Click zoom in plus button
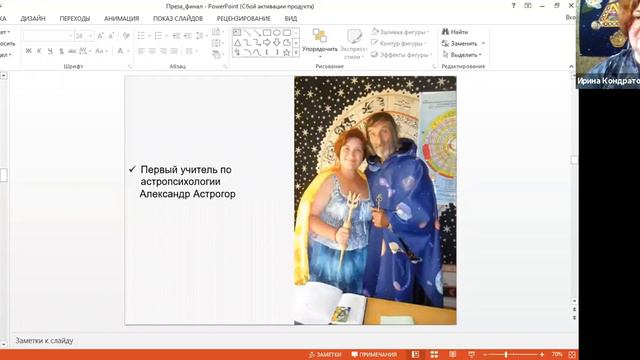Viewport: 640px width, 360px height. (x=542, y=355)
